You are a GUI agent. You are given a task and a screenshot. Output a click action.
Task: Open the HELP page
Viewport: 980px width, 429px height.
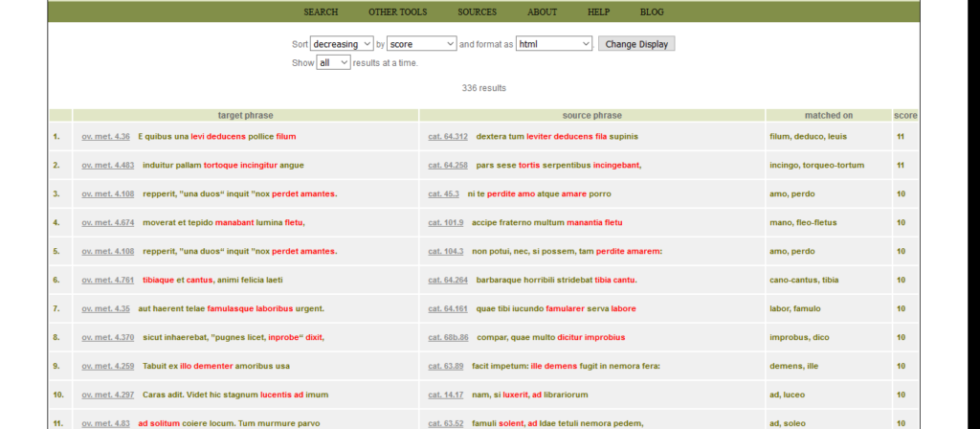click(598, 12)
